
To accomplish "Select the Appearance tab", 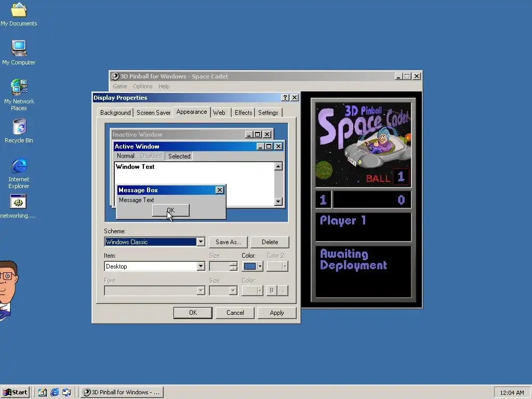I will point(192,112).
